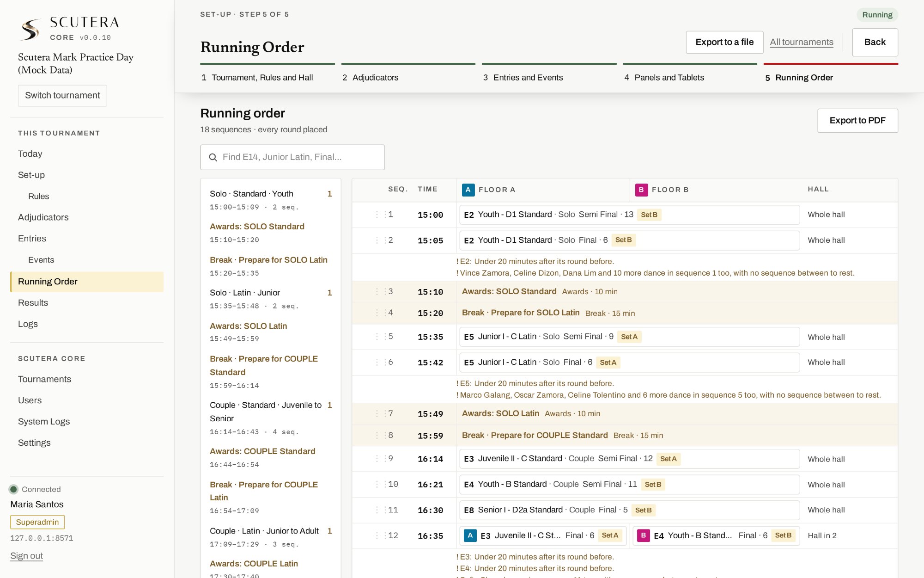Open the All tournaments link
This screenshot has height=578, width=924.
[802, 42]
